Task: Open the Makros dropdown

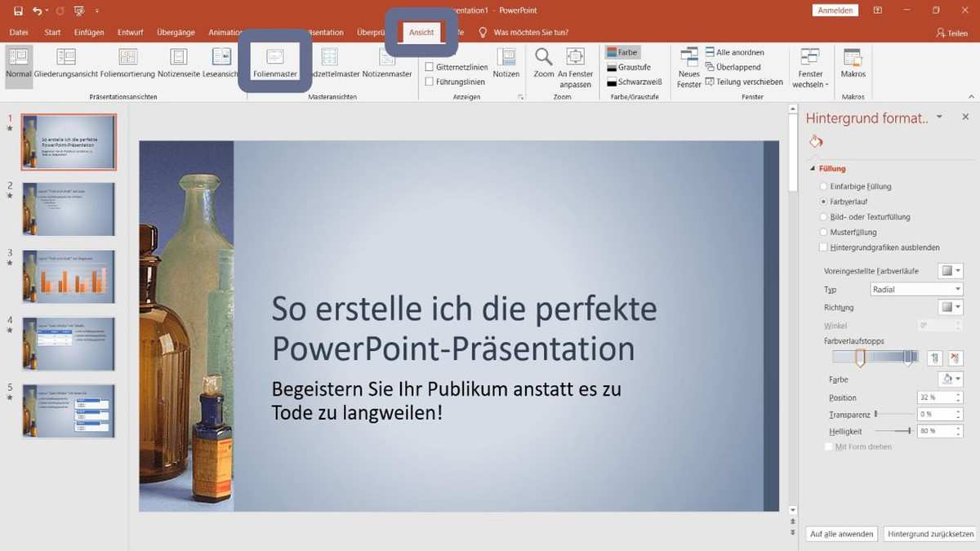Action: tap(853, 64)
